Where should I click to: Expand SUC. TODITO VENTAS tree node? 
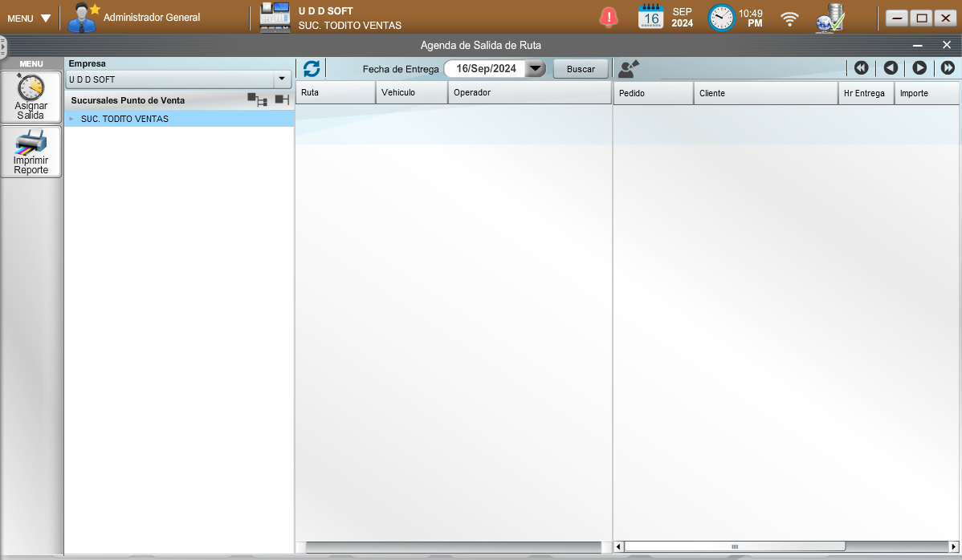coord(71,119)
